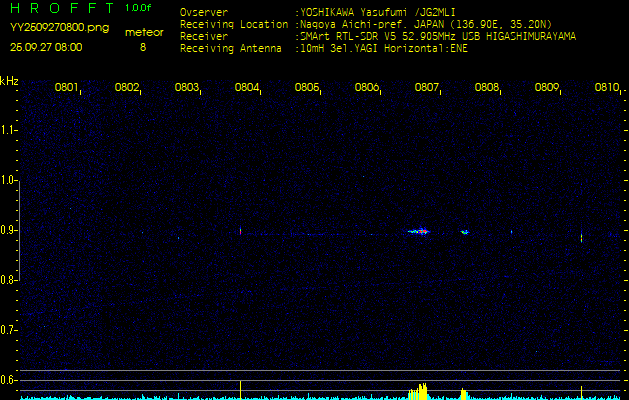
Task: Click the large meteor echo near 0807
Action: tap(419, 231)
